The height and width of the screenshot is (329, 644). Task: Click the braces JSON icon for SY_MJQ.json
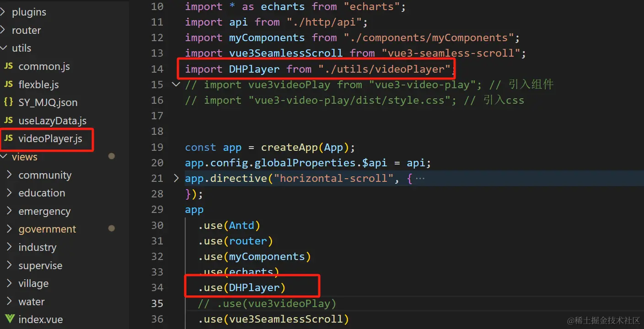(x=8, y=103)
